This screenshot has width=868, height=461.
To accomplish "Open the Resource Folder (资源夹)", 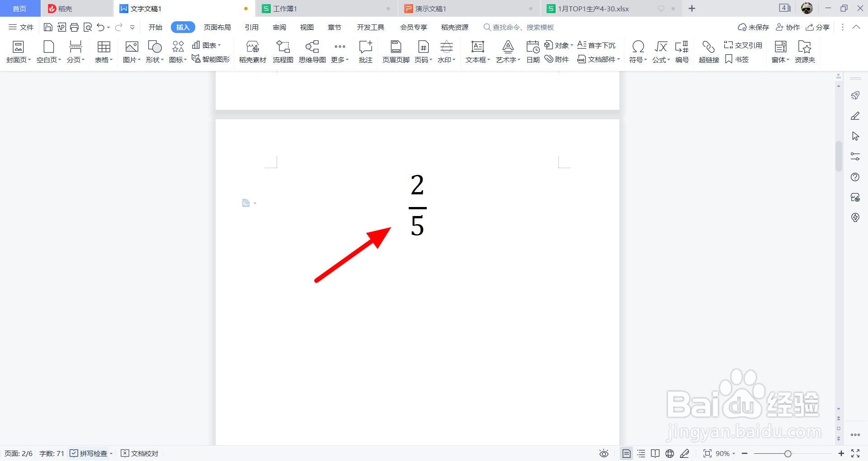I will click(x=805, y=52).
